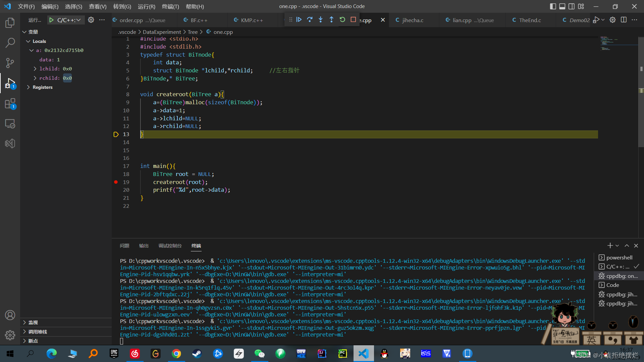
Task: Open Run and Debug view
Action: 10,83
